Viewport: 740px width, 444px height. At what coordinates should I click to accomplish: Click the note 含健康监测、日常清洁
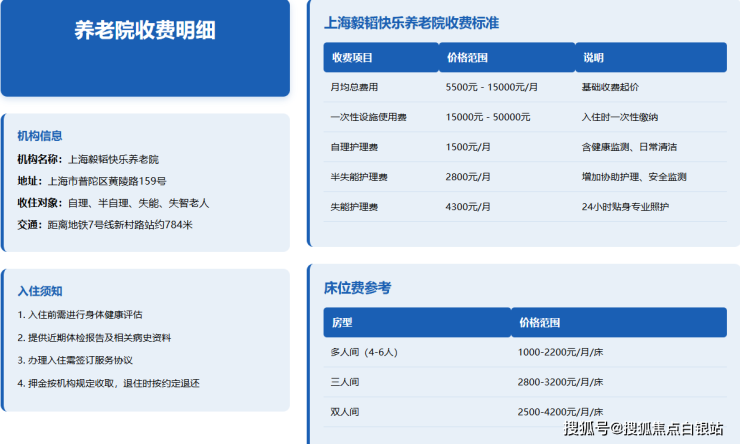[x=629, y=147]
